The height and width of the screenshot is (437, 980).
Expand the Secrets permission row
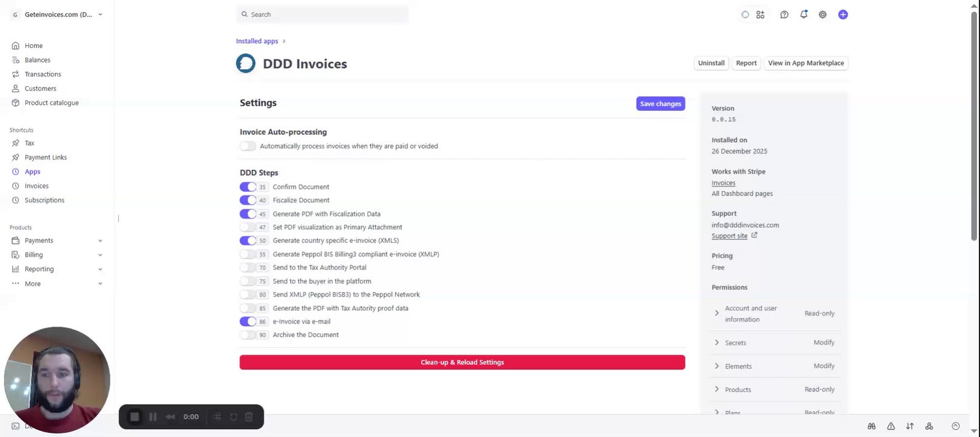(x=717, y=343)
